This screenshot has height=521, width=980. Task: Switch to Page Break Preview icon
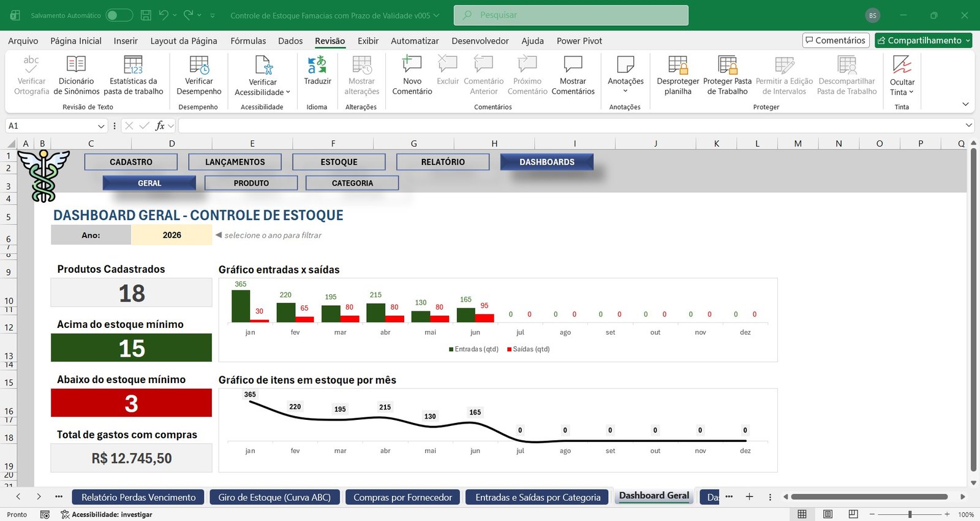853,514
